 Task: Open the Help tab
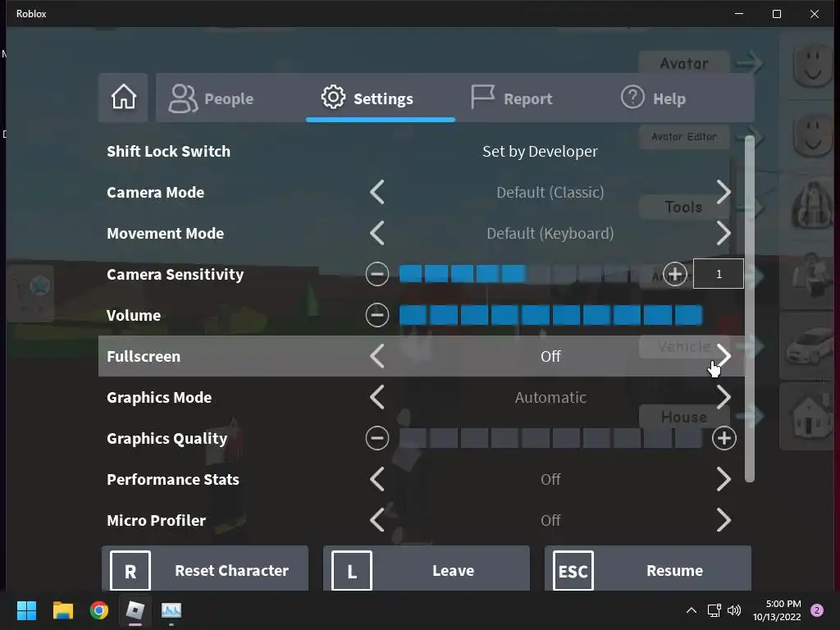click(x=653, y=98)
